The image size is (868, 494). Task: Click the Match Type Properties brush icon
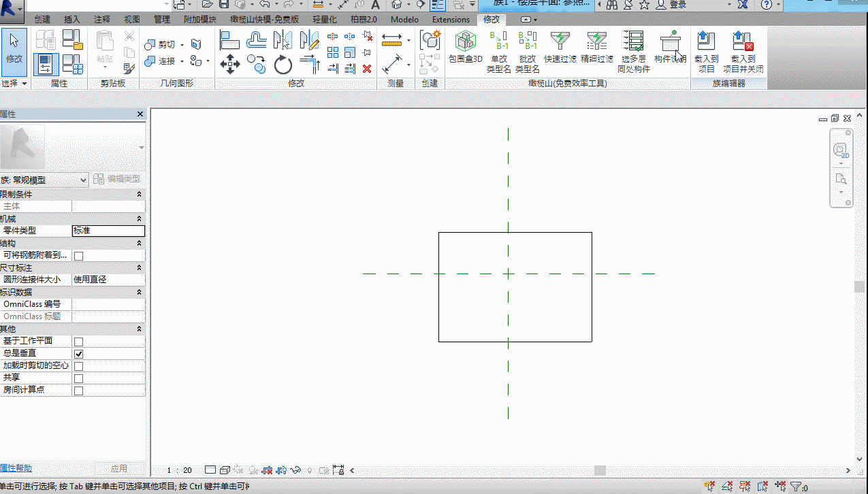[129, 68]
